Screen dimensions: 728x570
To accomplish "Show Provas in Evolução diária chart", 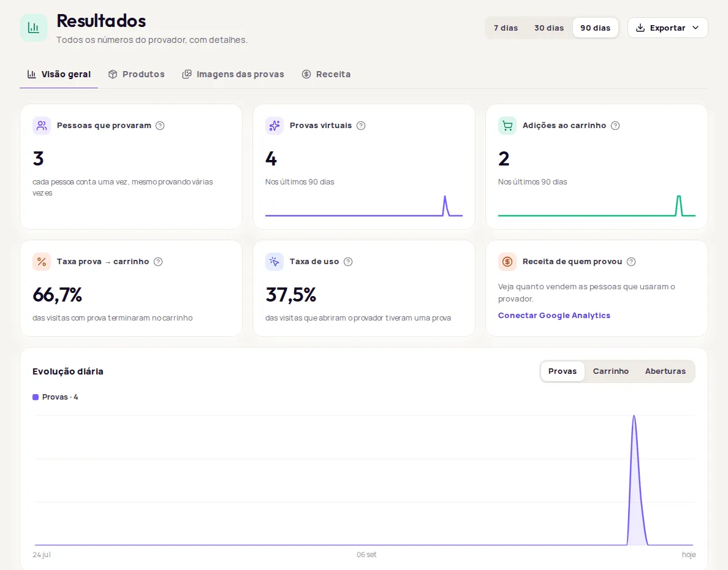I will tap(563, 371).
